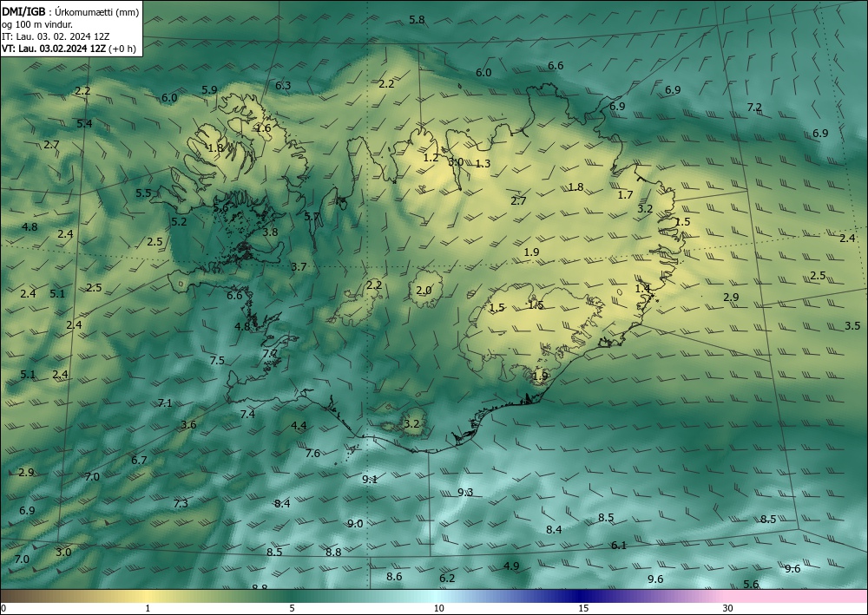Click the map value '3.5' at the right edge
The height and width of the screenshot is (615, 868).
852,326
